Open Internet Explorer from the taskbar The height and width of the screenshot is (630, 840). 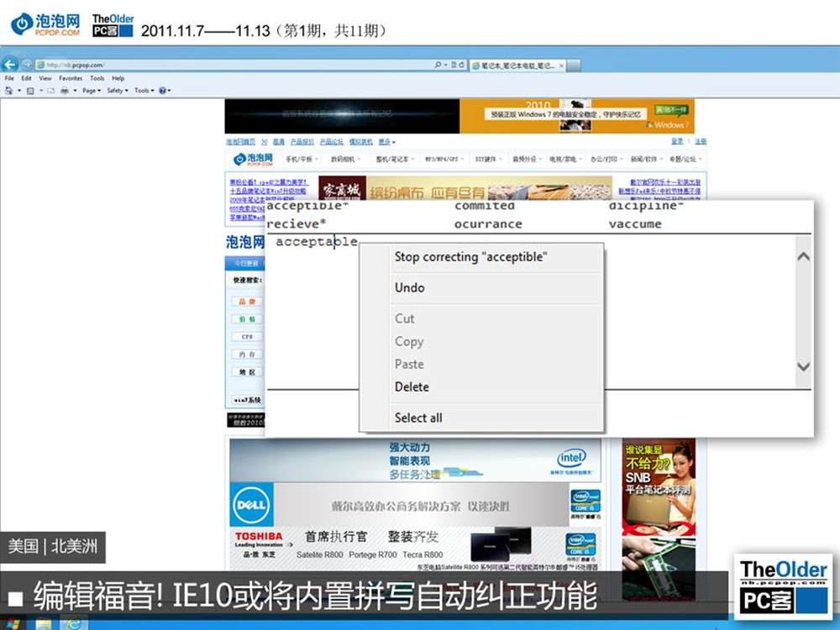click(x=74, y=624)
